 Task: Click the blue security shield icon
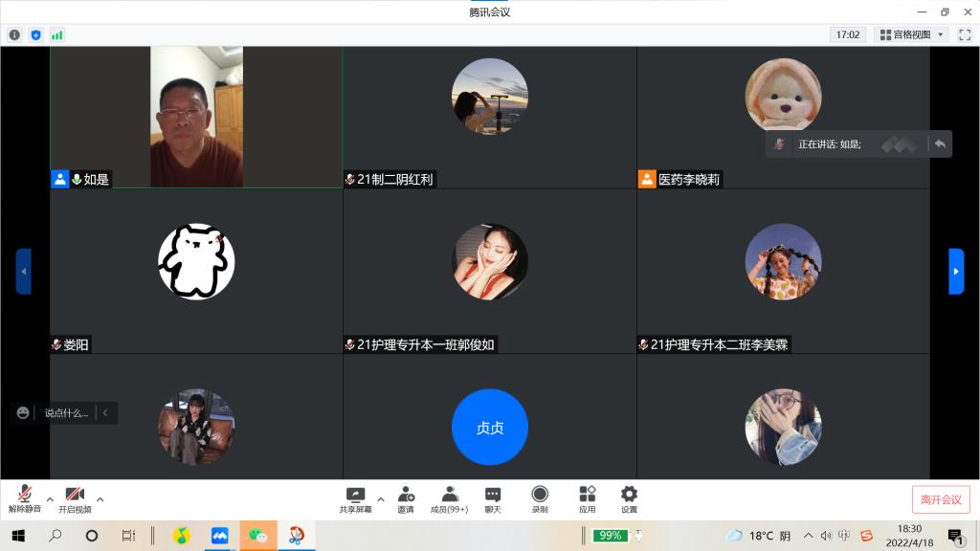point(36,34)
